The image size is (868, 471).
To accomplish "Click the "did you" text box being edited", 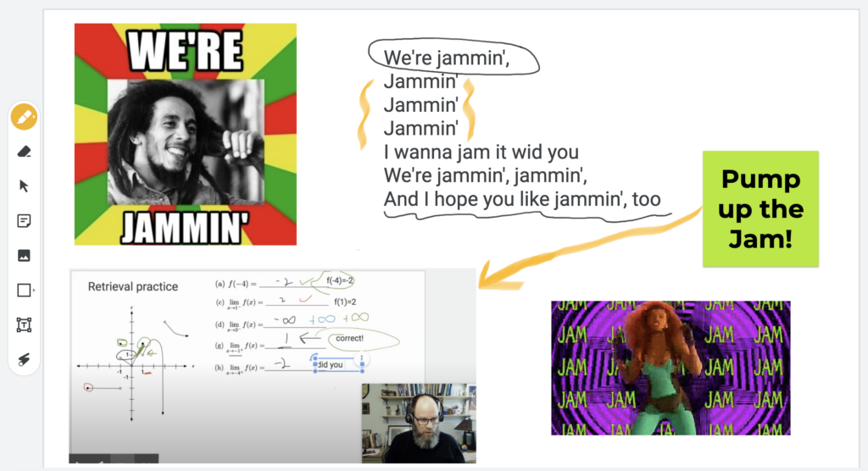I will pyautogui.click(x=338, y=365).
